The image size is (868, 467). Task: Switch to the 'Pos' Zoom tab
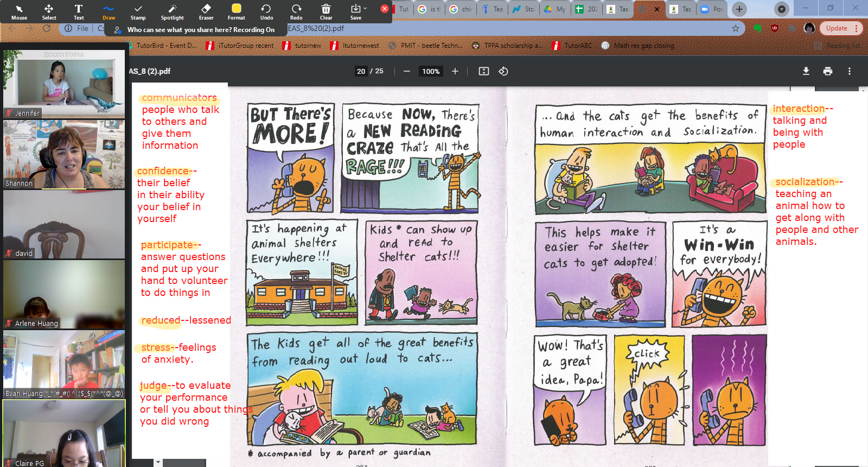[712, 9]
